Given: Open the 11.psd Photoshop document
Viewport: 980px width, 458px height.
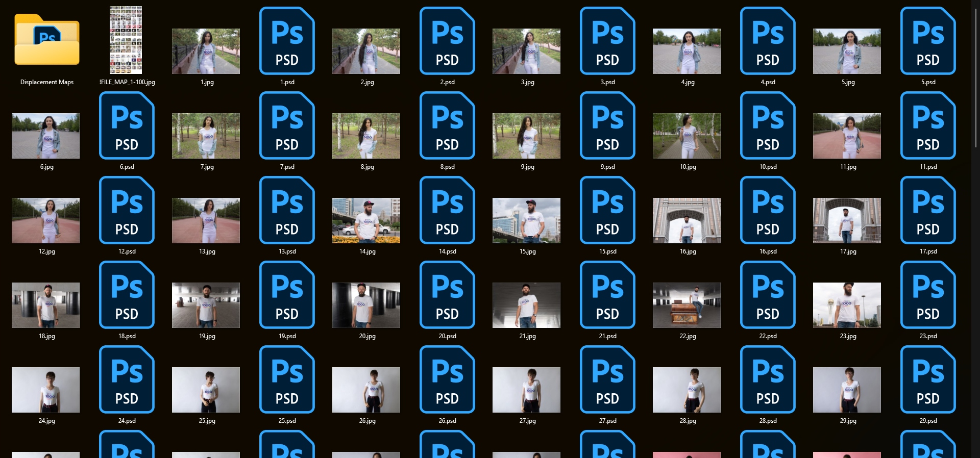Looking at the screenshot, I should click(927, 125).
